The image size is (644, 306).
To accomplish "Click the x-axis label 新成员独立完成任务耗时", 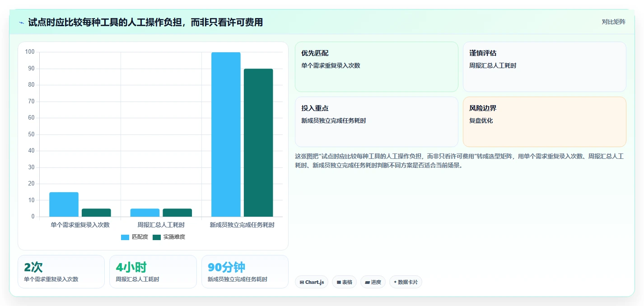I will coord(242,224).
